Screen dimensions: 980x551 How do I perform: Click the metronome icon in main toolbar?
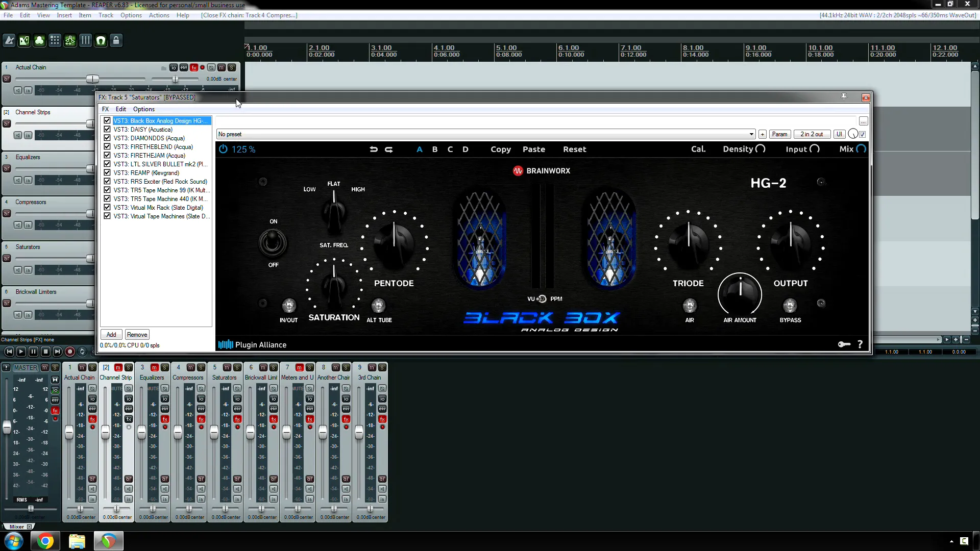(9, 40)
